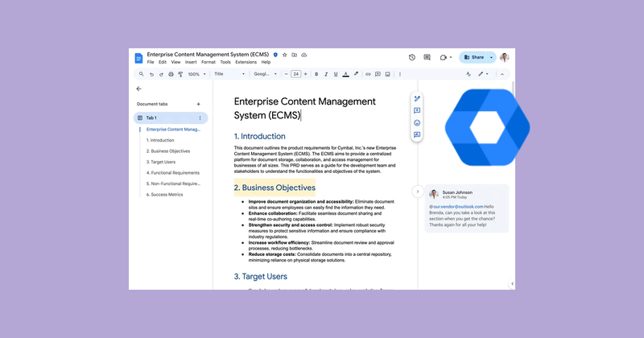644x338 pixels.
Task: Toggle italic formatting
Action: 326,74
